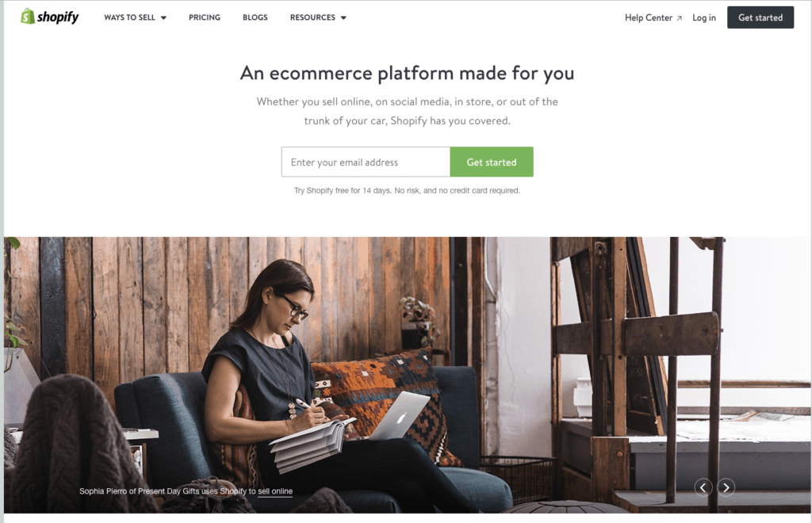Click the hero photo of woman writing
Viewport: 812px width, 523px height.
pyautogui.click(x=408, y=375)
